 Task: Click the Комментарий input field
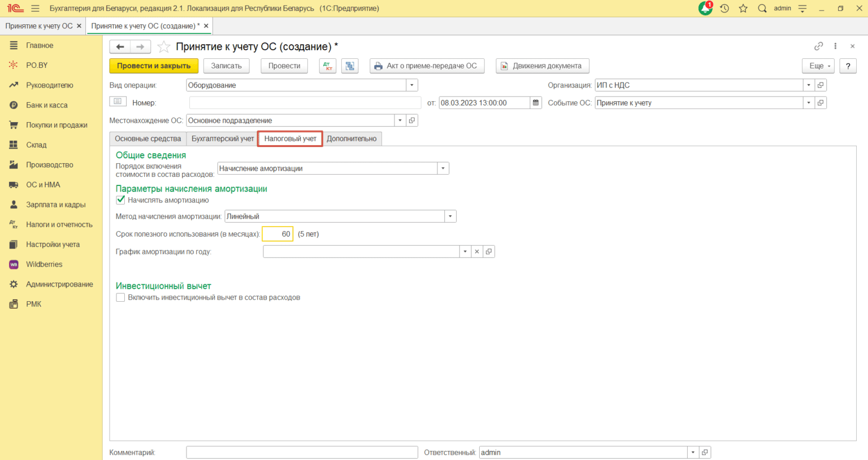pyautogui.click(x=302, y=453)
